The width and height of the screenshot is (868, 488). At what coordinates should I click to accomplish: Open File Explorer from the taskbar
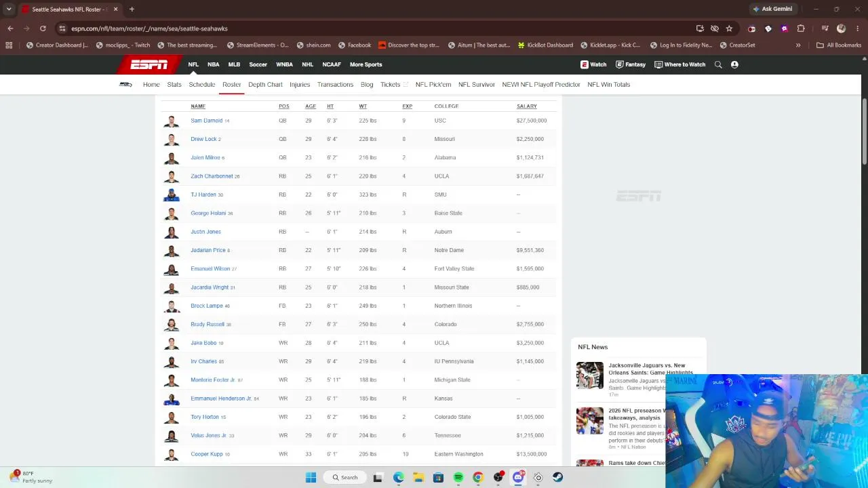[x=418, y=478]
